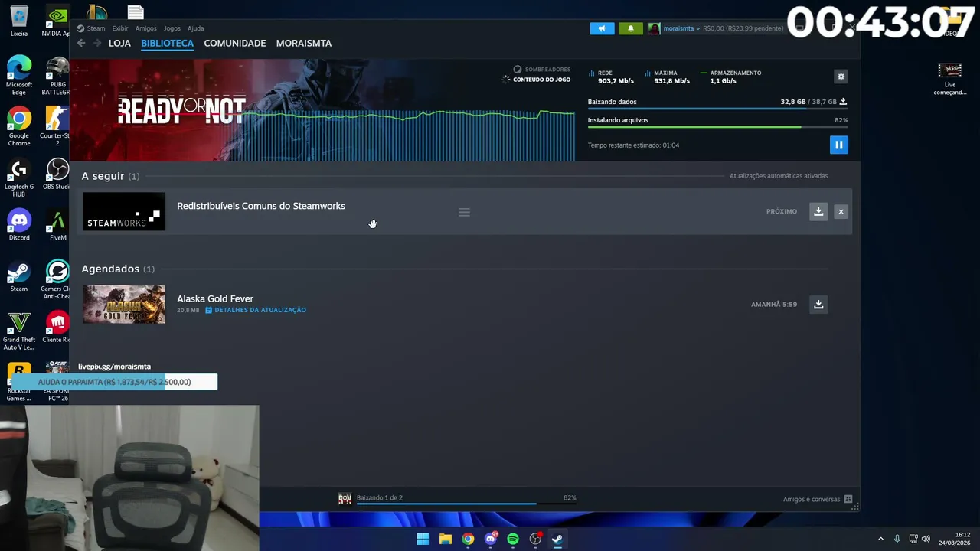980x551 pixels.
Task: Select the Discord desktop icon
Action: 19,226
